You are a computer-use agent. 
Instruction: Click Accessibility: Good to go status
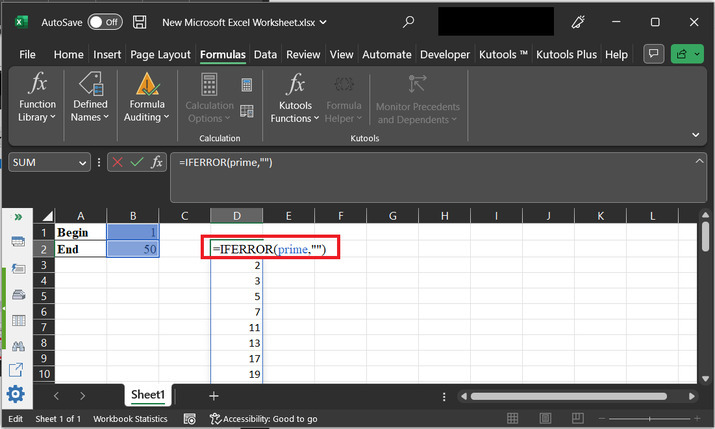pyautogui.click(x=264, y=419)
